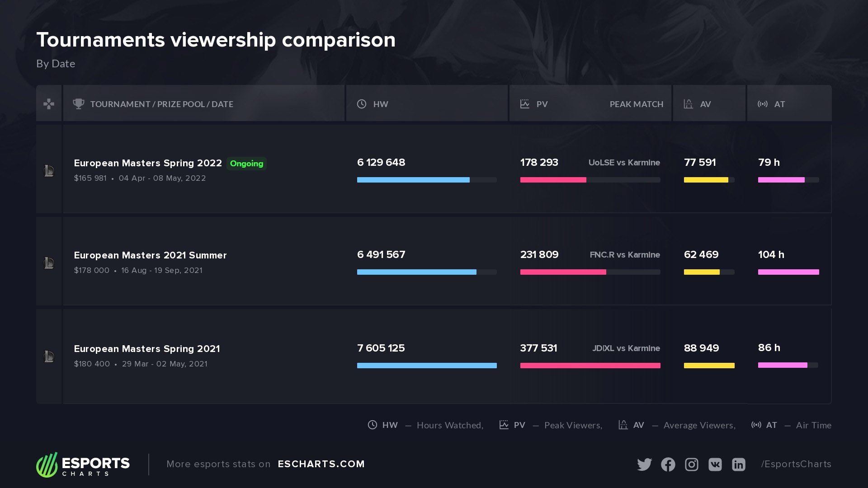
Task: Click the Esports Charts logo
Action: [83, 465]
